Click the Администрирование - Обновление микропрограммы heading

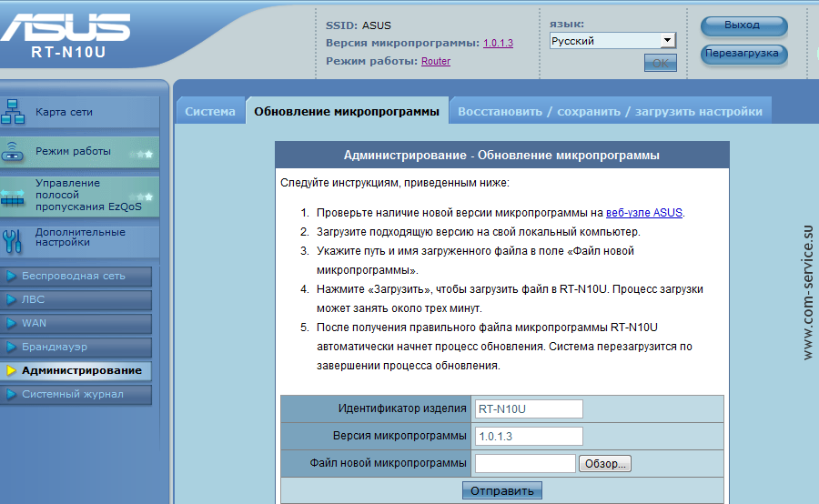[501, 156]
